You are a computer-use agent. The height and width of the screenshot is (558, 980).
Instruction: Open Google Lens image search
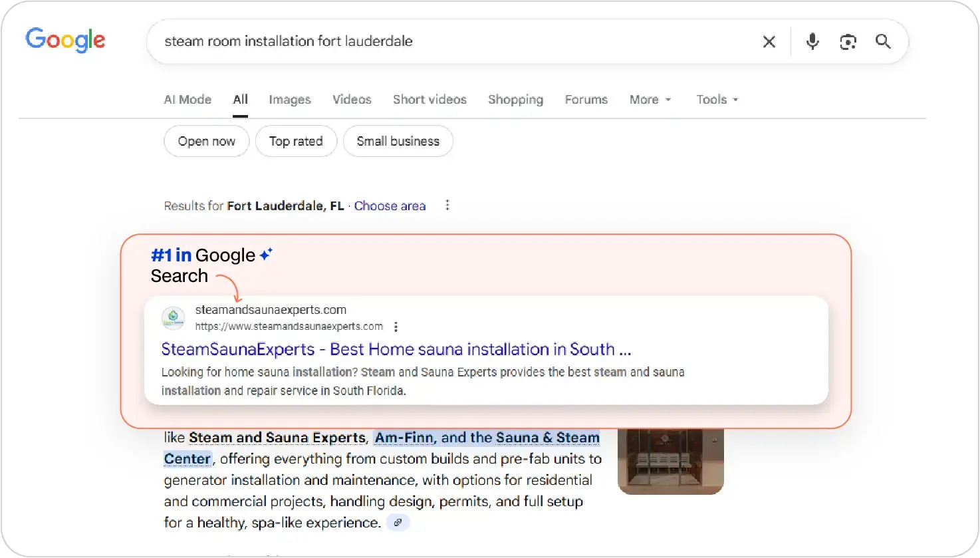coord(848,41)
